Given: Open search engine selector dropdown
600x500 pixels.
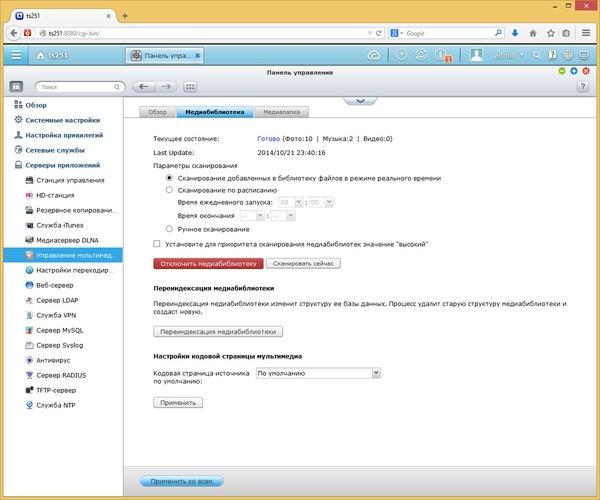Looking at the screenshot, I should [x=396, y=33].
